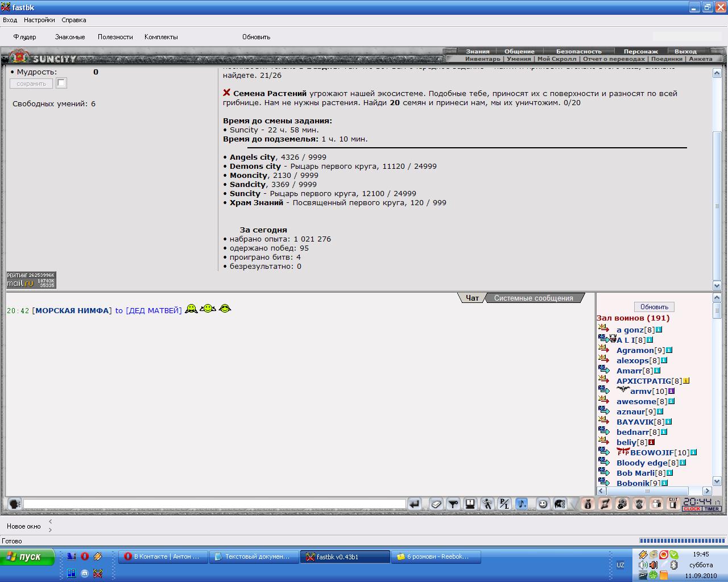The image size is (728, 582).
Task: Click МОРСКАЯ НИМФА name in chat
Action: (72, 310)
